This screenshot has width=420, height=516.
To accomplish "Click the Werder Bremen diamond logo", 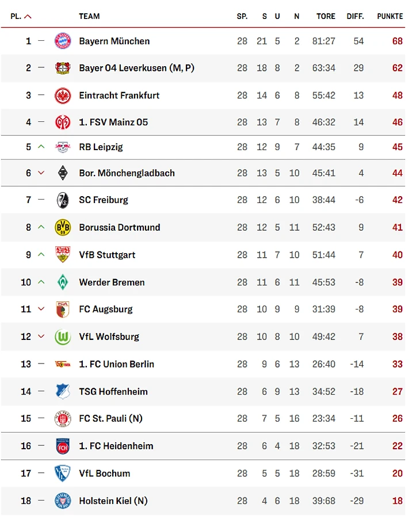I will click(x=63, y=282).
